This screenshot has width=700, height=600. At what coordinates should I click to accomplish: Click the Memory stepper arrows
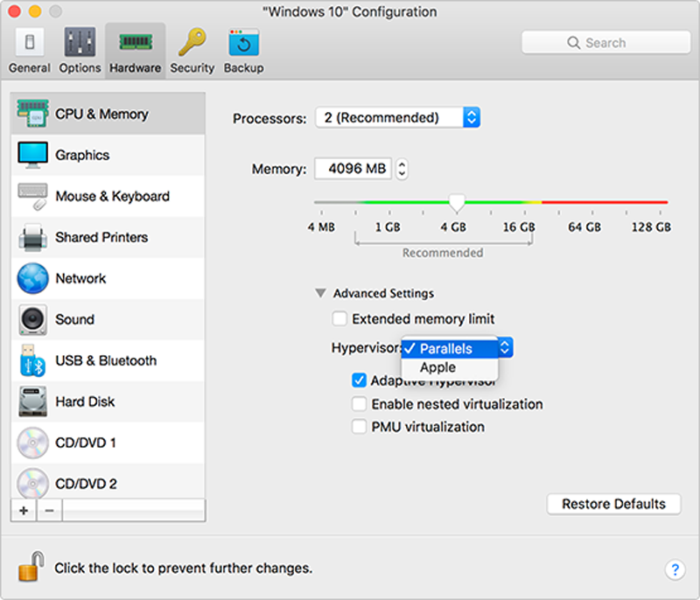[x=402, y=169]
